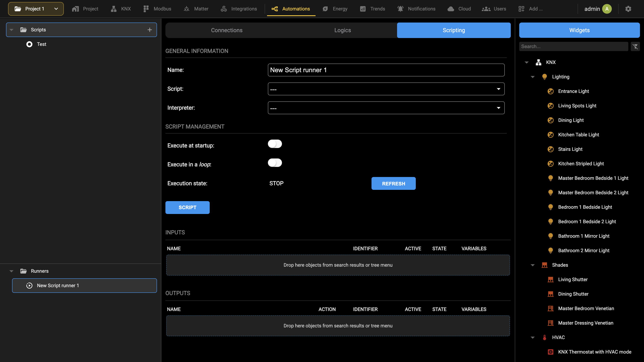Click the Test script circle icon
This screenshot has height=362, width=644.
tap(29, 44)
